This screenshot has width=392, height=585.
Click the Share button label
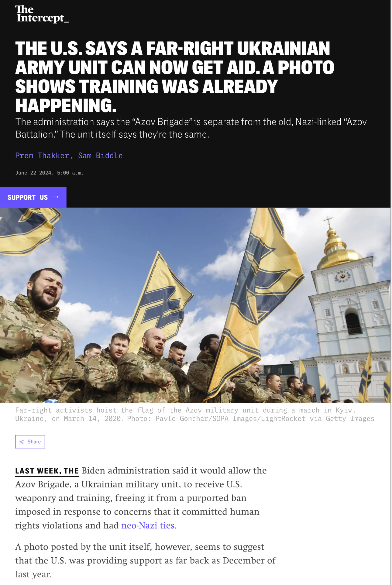(x=34, y=442)
